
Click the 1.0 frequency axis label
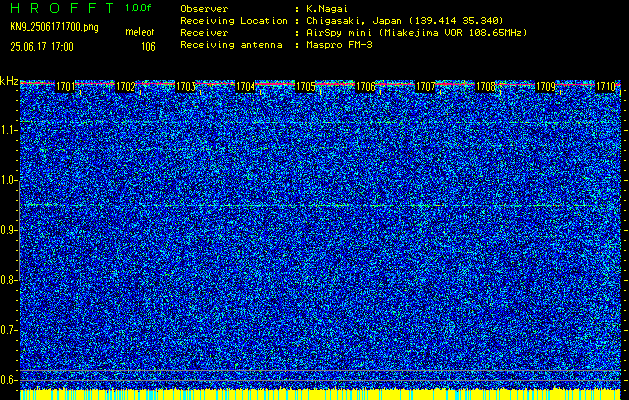(x=9, y=180)
